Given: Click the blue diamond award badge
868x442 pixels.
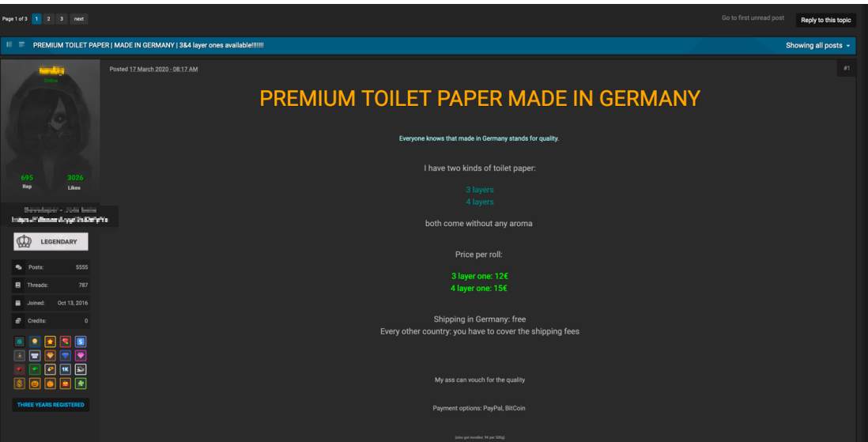Looking at the screenshot, I should [66, 356].
